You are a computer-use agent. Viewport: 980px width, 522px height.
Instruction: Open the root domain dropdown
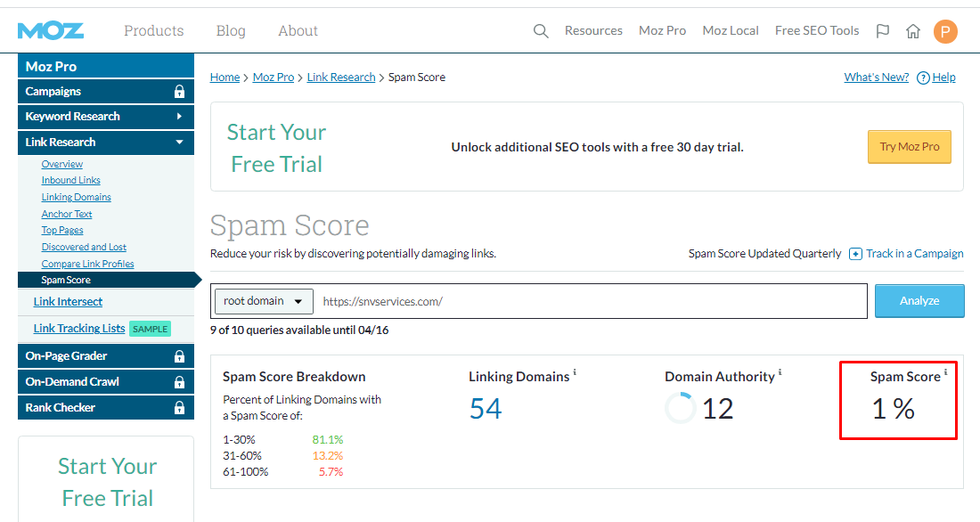click(263, 301)
